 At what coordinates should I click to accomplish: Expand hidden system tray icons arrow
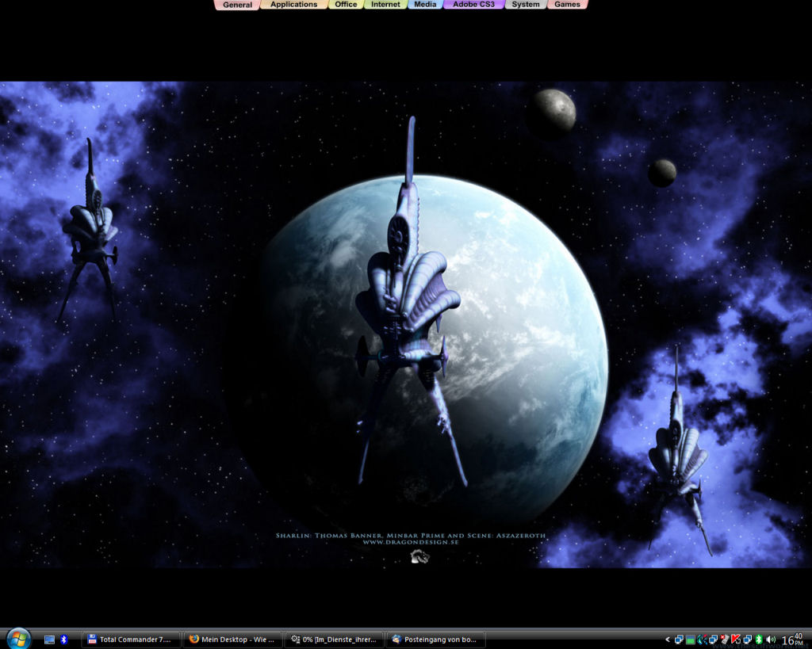point(668,639)
